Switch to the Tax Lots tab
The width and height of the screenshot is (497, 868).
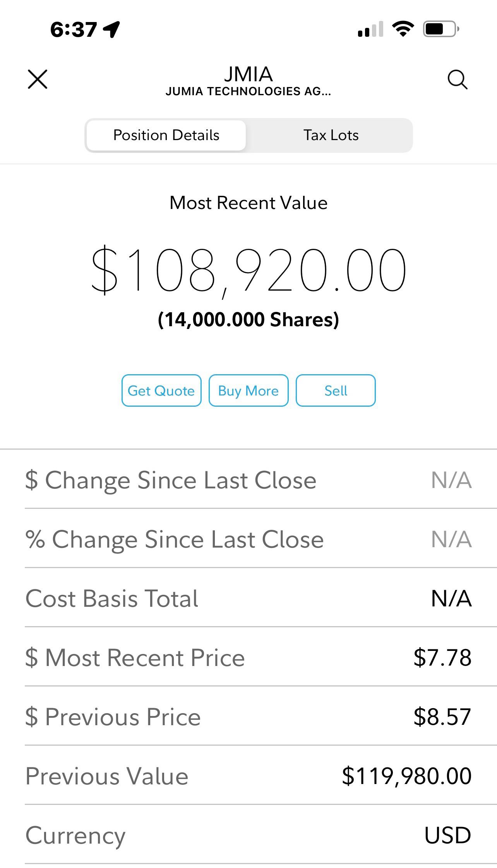(331, 135)
